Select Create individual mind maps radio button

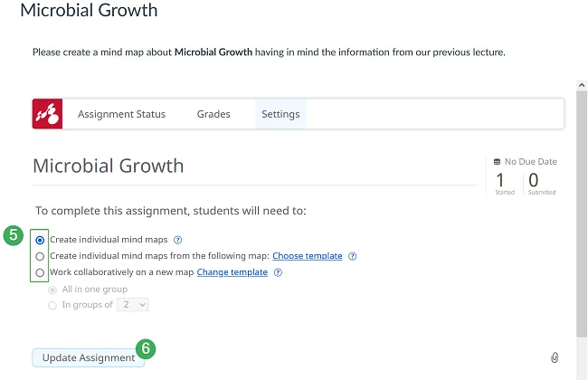40,241
